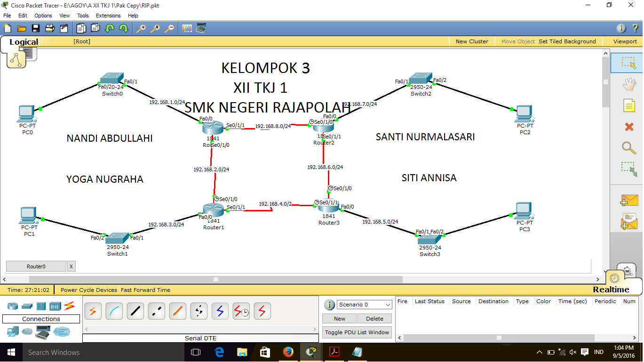Choose the Add Simple PDU envelope tool
This screenshot has height=362, width=644.
click(x=629, y=201)
